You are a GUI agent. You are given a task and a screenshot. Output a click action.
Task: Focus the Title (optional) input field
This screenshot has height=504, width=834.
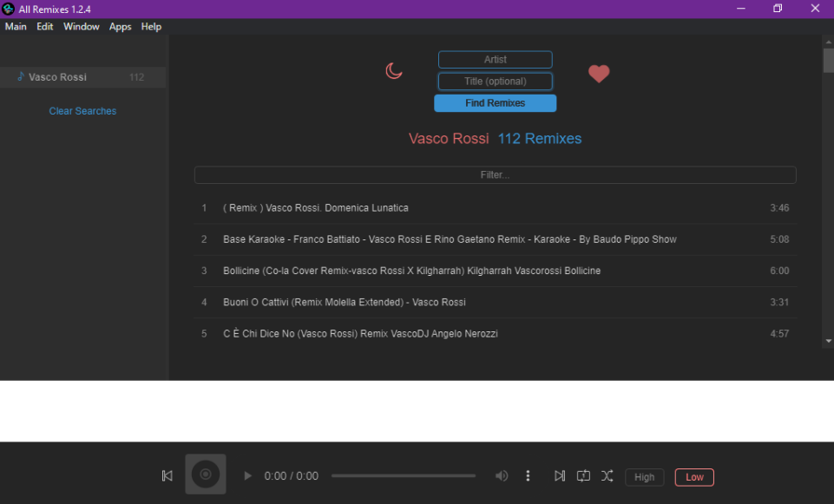496,82
